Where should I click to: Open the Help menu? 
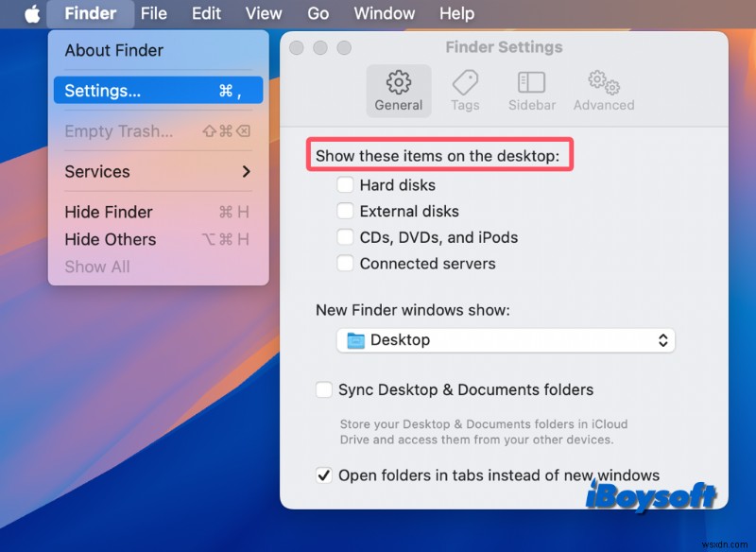[456, 13]
